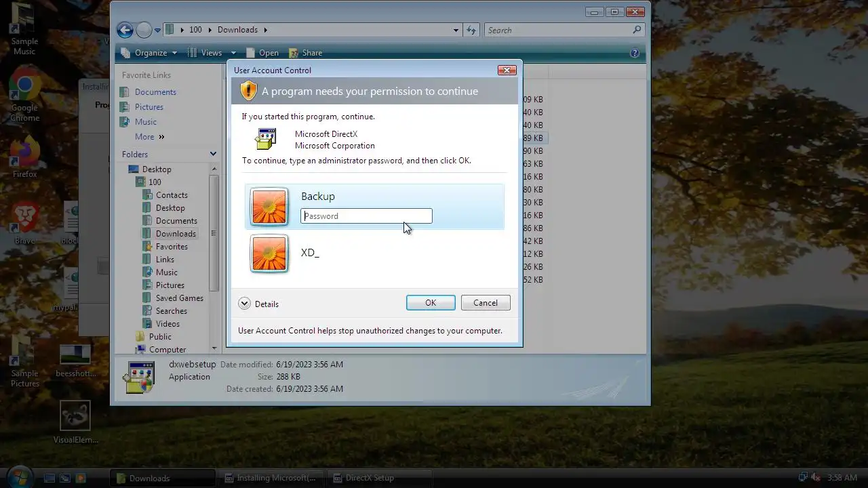
Task: Click the system tray volume icon
Action: 816,478
